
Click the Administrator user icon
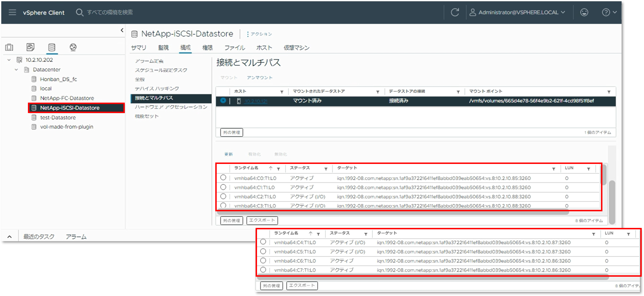click(x=472, y=12)
